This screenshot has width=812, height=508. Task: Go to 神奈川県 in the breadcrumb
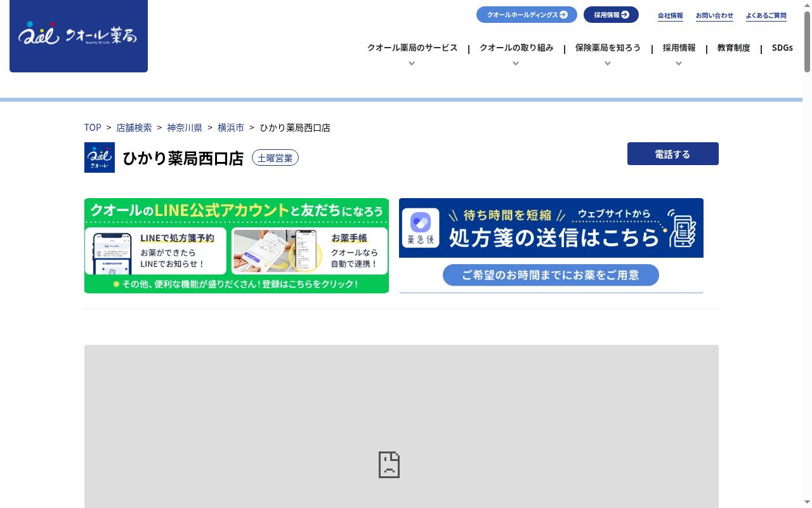pos(185,128)
